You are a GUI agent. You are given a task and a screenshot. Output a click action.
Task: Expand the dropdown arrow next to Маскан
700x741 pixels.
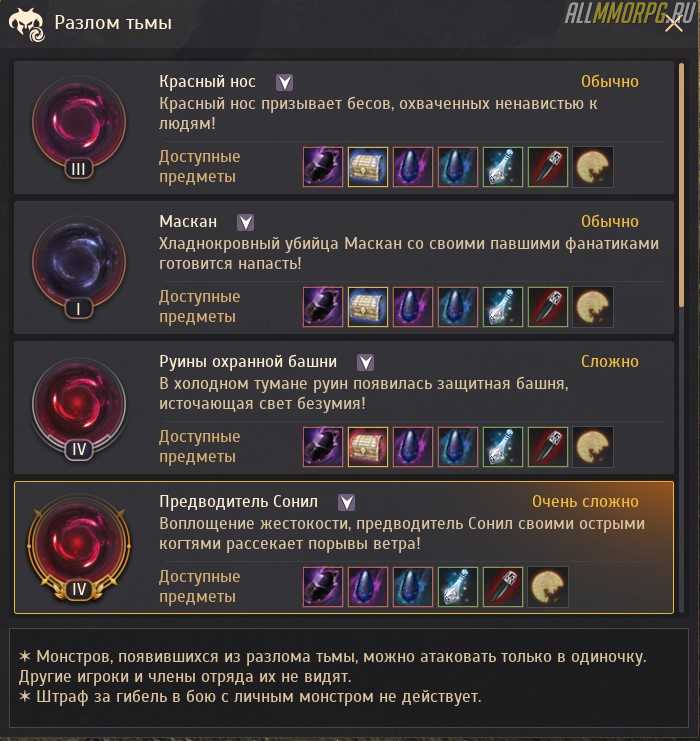point(245,222)
